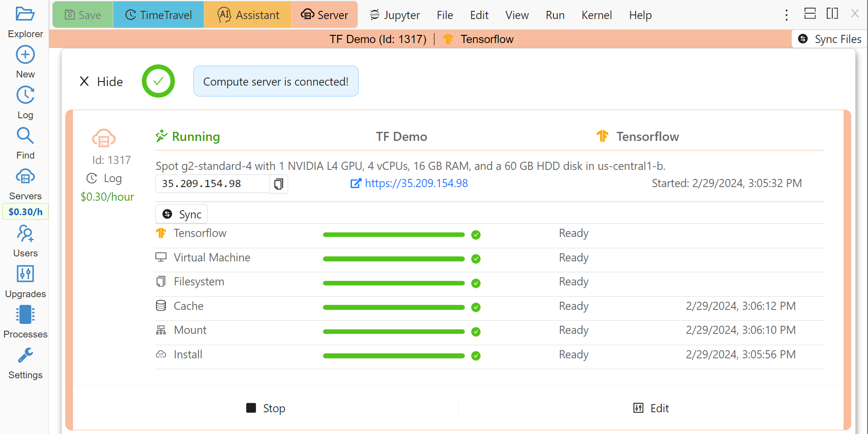Open the Servers panel icon
Viewport: 868px width, 434px height.
pyautogui.click(x=25, y=177)
